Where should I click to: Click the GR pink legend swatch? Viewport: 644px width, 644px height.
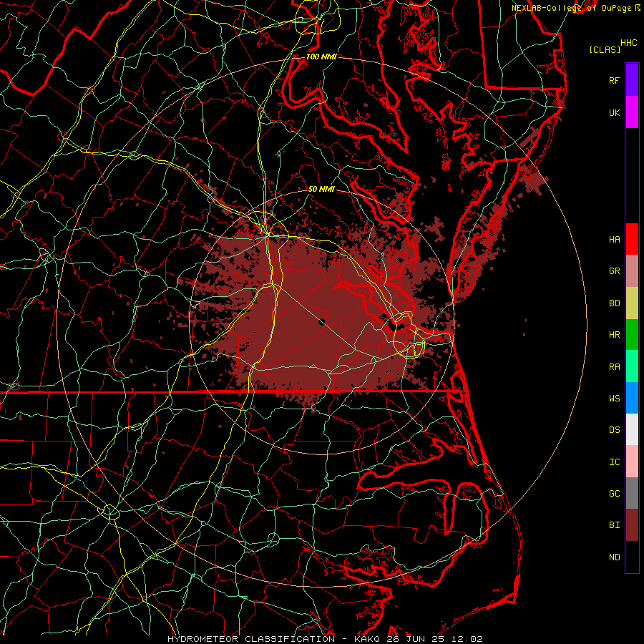click(x=632, y=271)
